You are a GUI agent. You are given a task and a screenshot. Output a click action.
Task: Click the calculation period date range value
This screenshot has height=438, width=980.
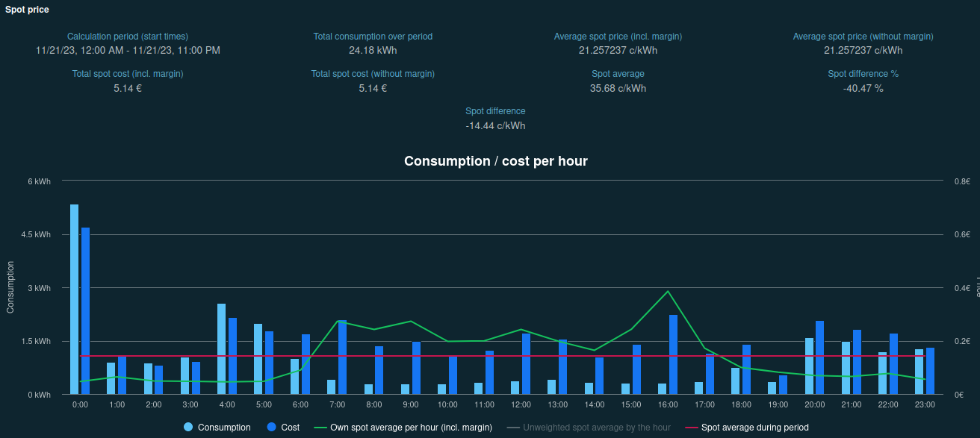click(128, 50)
